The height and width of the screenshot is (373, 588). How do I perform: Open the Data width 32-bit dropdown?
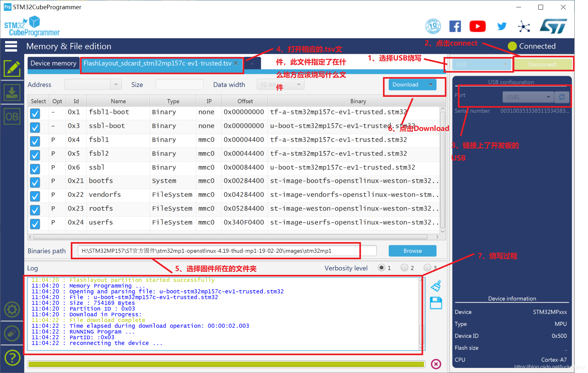click(281, 84)
